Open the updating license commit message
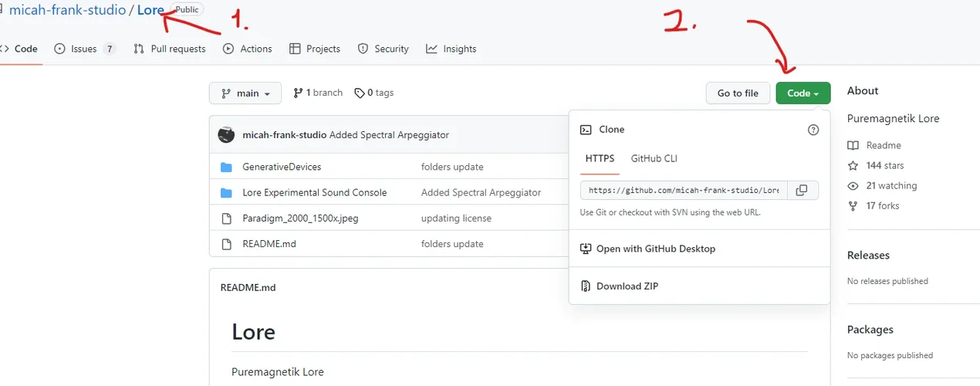The height and width of the screenshot is (386, 980). [456, 218]
